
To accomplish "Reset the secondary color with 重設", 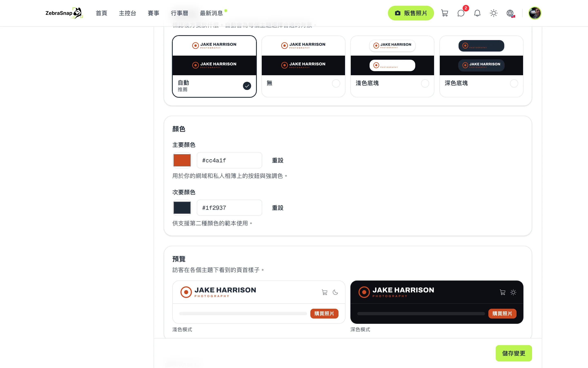I will [x=277, y=208].
